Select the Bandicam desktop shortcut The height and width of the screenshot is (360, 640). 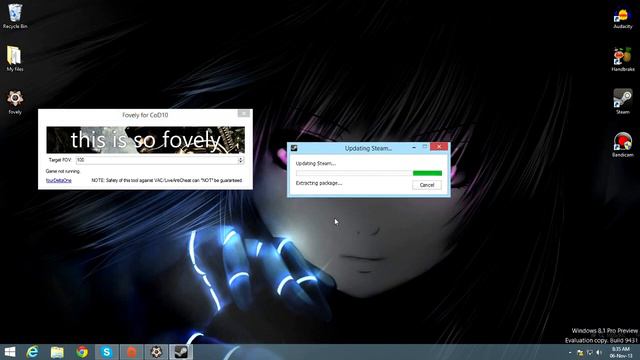[x=622, y=145]
